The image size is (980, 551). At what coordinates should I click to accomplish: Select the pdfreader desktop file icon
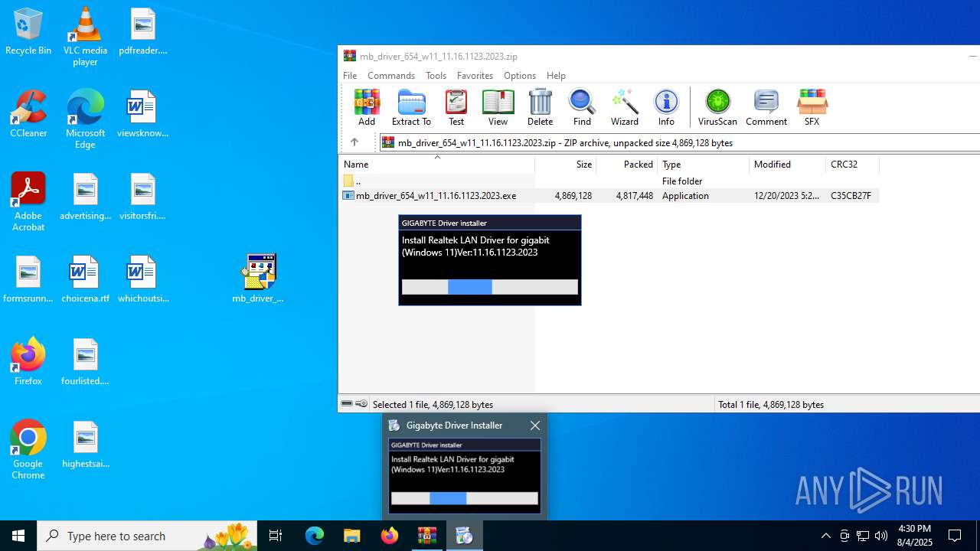point(142,32)
